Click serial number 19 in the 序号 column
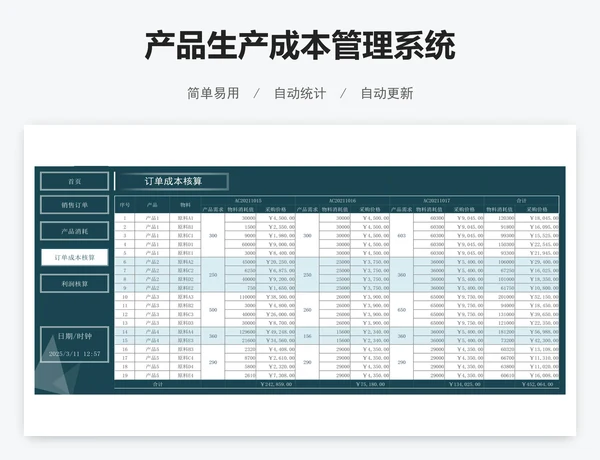Screen dimensions: 600x460 125,375
